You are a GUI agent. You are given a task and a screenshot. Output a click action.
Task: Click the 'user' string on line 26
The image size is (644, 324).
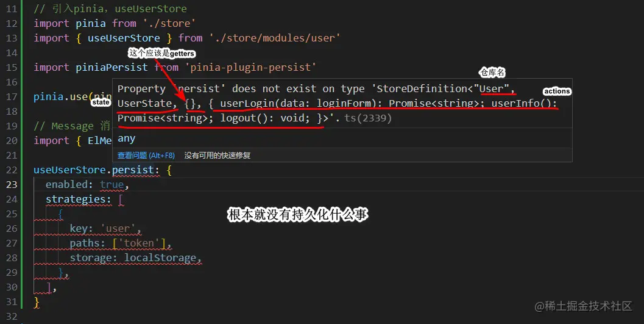click(x=118, y=229)
